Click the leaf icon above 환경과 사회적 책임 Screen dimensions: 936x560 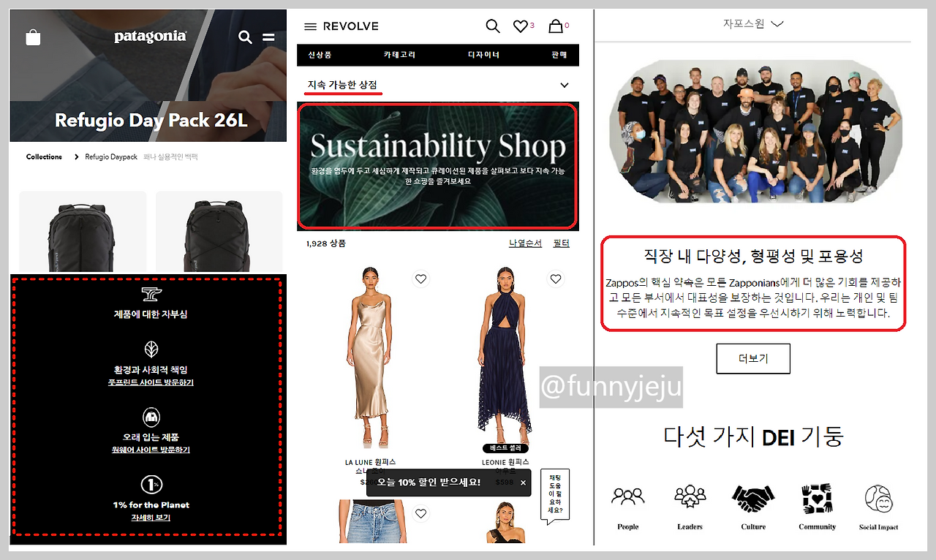coord(151,349)
